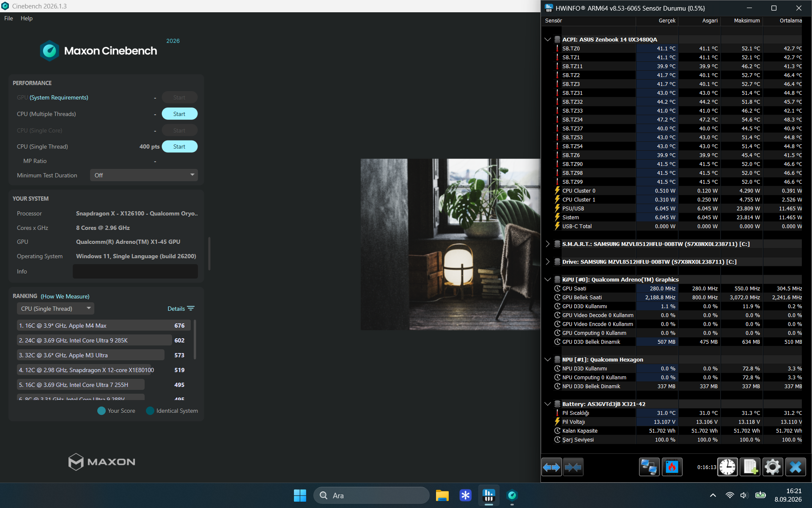Open Wi-Fi network tray icon
The width and height of the screenshot is (812, 508).
tap(730, 495)
